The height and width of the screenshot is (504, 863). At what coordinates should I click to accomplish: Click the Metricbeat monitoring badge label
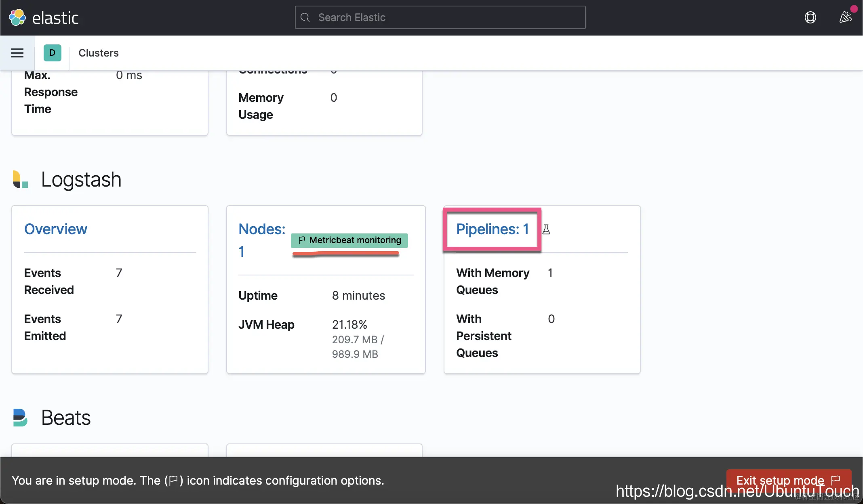point(355,240)
